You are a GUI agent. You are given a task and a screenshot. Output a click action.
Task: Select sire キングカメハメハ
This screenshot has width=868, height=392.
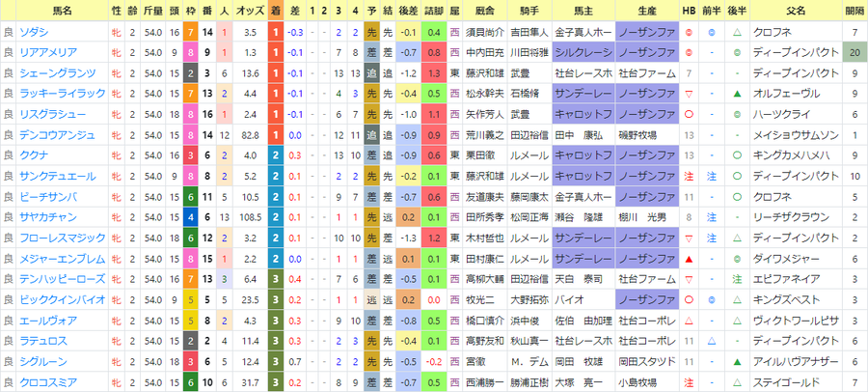(791, 155)
